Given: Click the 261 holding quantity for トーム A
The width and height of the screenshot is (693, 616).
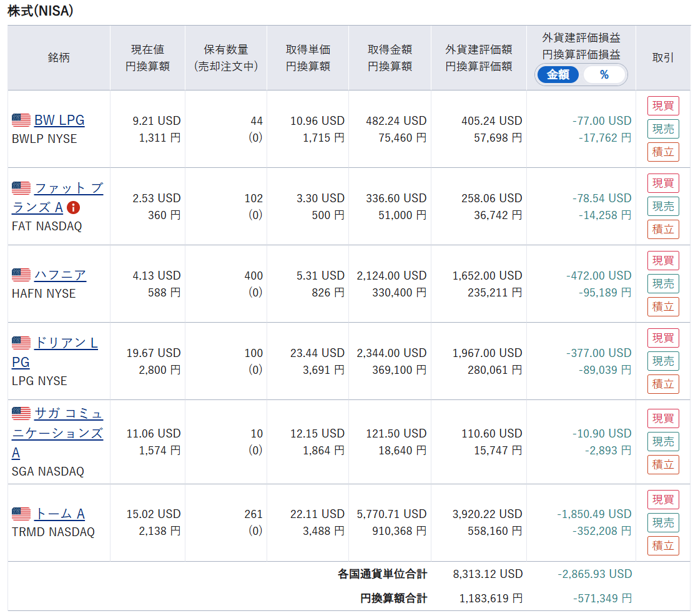Looking at the screenshot, I should coord(253,514).
